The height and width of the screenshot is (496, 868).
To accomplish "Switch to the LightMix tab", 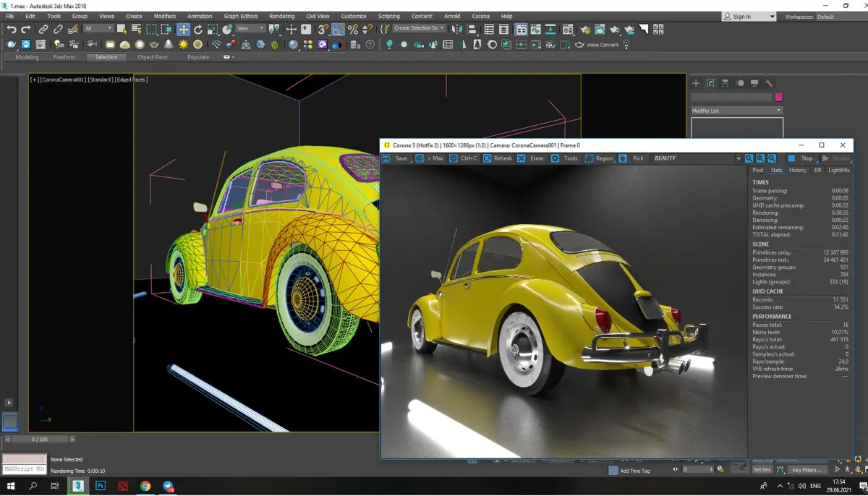I will tap(839, 170).
